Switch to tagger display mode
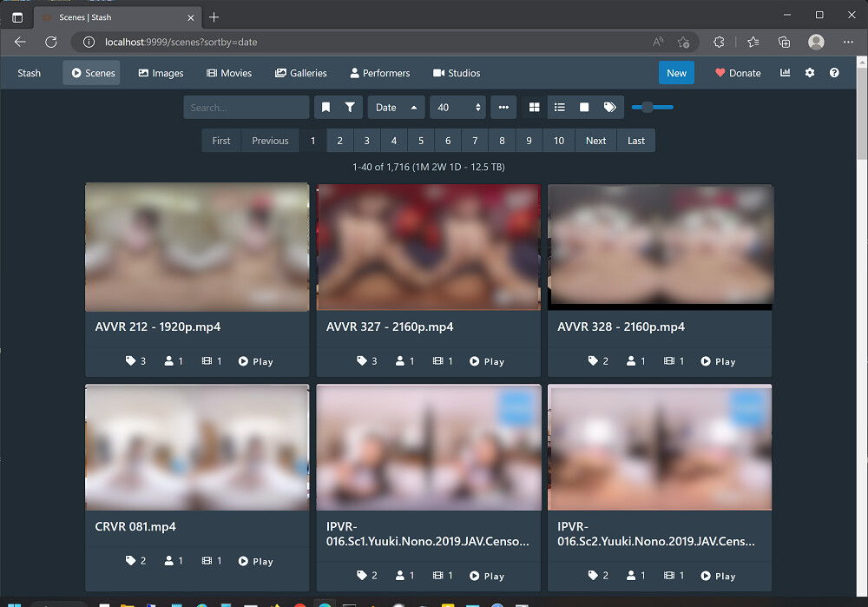This screenshot has width=868, height=607. [x=610, y=108]
